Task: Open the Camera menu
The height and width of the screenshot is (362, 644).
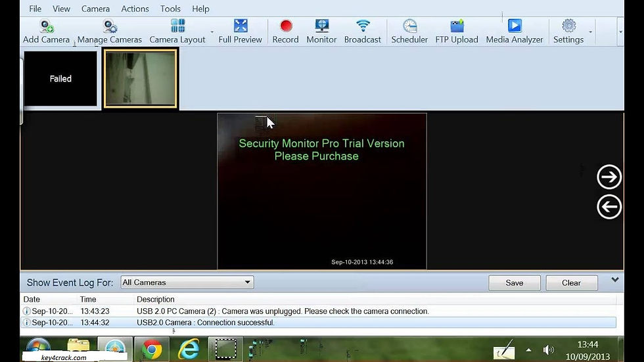Action: coord(95,9)
